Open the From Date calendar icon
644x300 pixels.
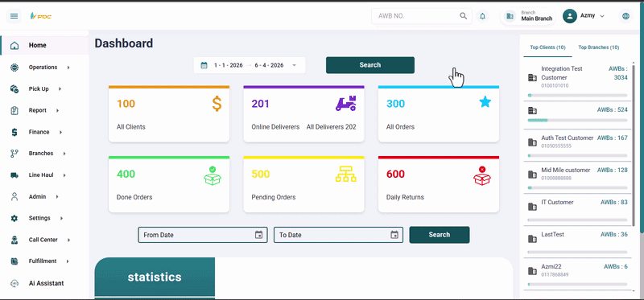258,235
